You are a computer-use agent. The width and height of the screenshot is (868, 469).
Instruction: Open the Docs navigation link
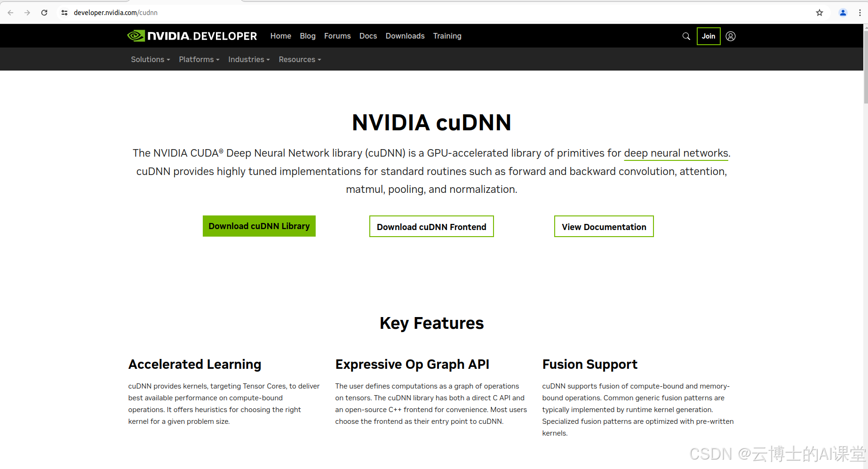coord(368,36)
